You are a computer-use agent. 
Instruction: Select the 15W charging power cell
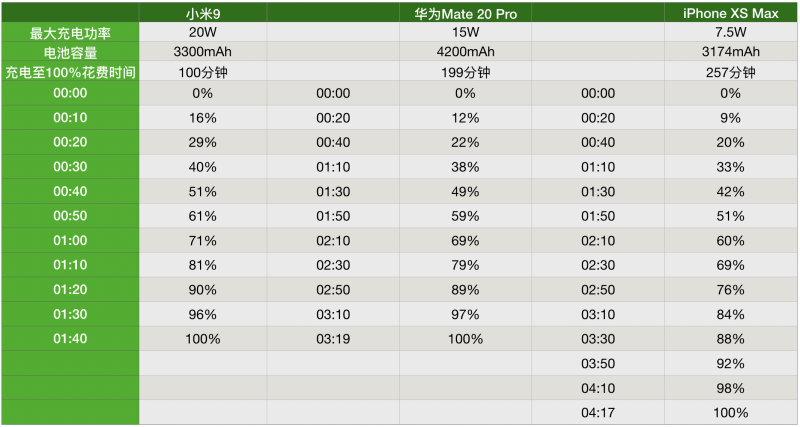[464, 32]
